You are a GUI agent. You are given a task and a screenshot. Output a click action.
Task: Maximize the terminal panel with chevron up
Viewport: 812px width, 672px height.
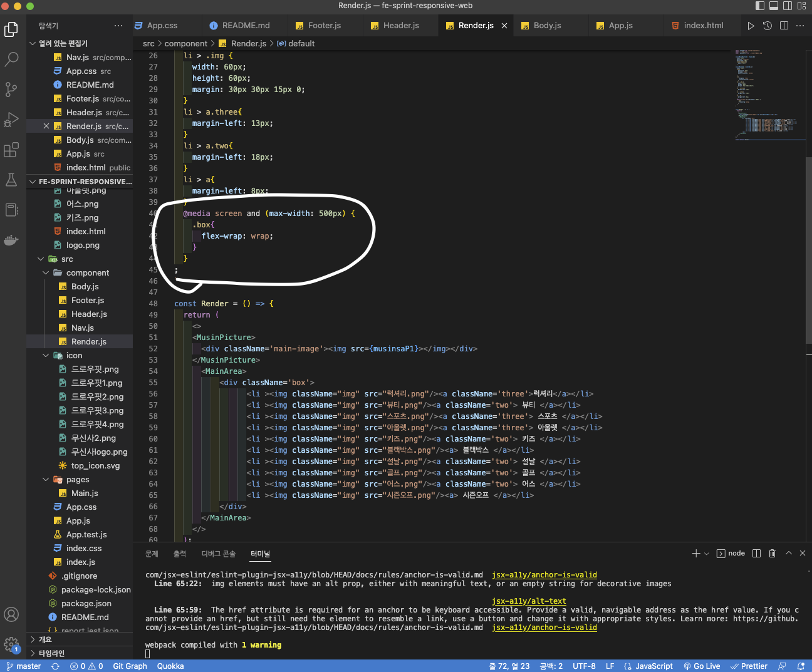[788, 553]
